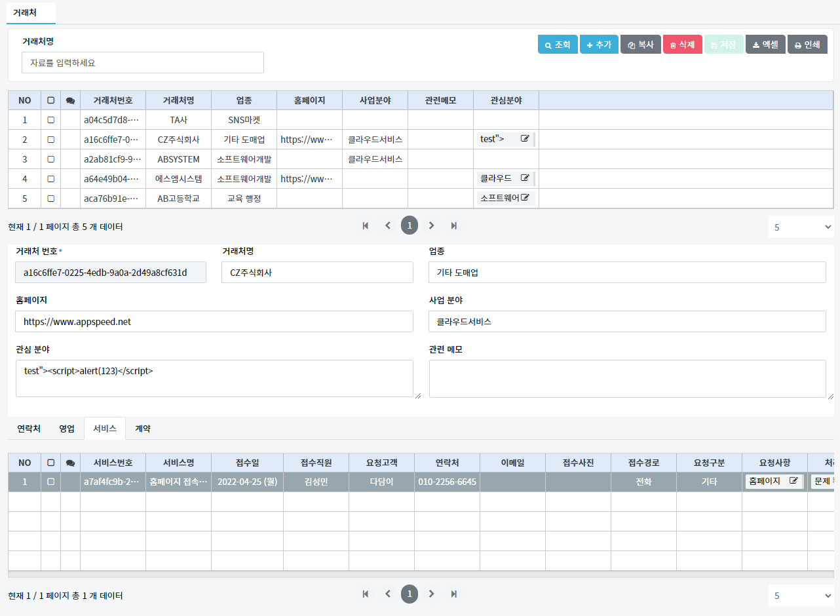Click the 저장 save button

click(724, 45)
